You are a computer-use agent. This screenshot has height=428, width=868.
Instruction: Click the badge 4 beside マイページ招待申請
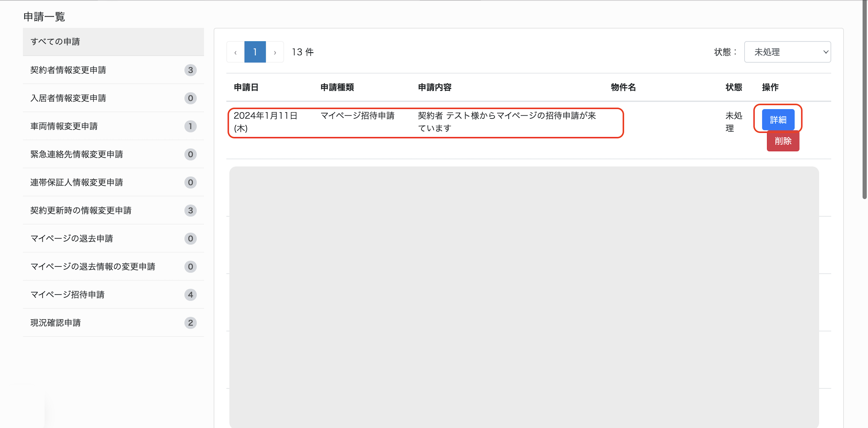pyautogui.click(x=190, y=294)
